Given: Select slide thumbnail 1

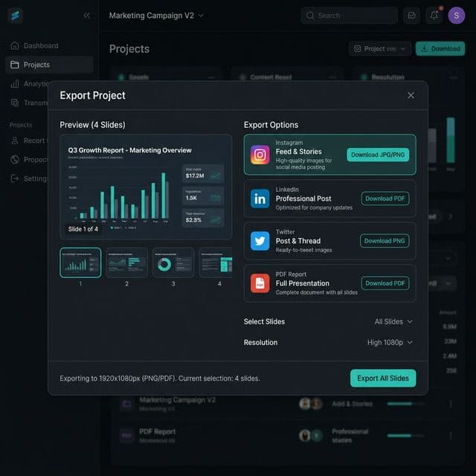Looking at the screenshot, I should click(x=80, y=263).
